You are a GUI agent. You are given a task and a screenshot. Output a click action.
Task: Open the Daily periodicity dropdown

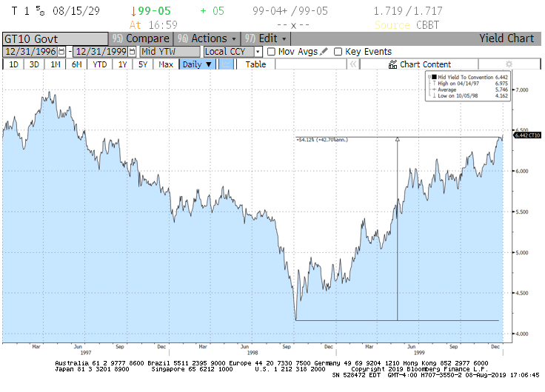pos(197,64)
